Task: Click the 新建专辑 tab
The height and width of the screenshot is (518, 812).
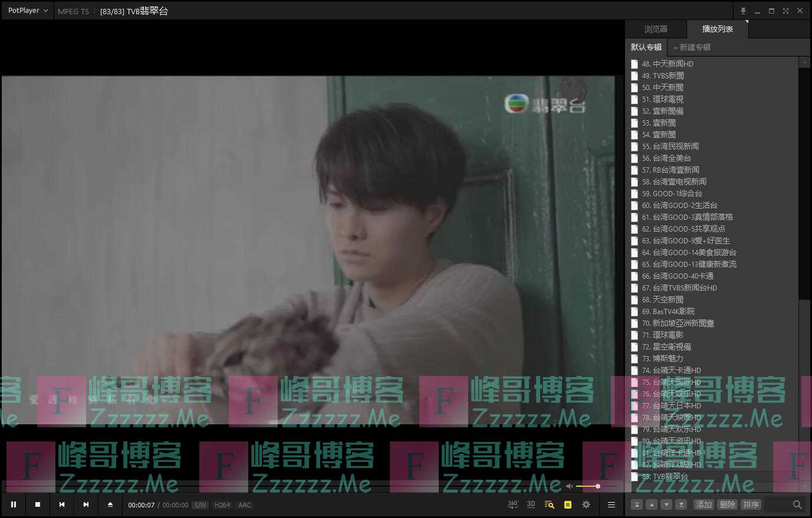Action: [695, 47]
